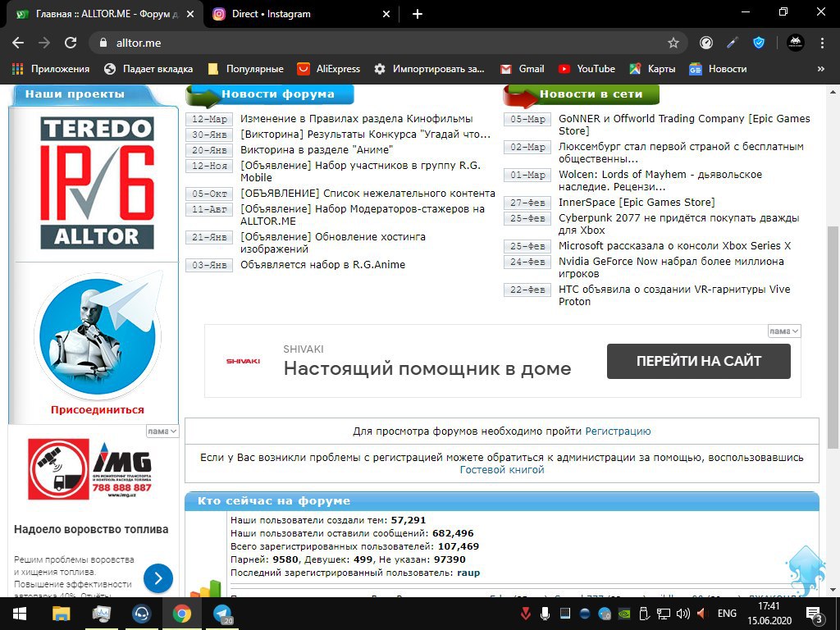
Task: Open File Explorer from the taskbar
Action: (61, 614)
